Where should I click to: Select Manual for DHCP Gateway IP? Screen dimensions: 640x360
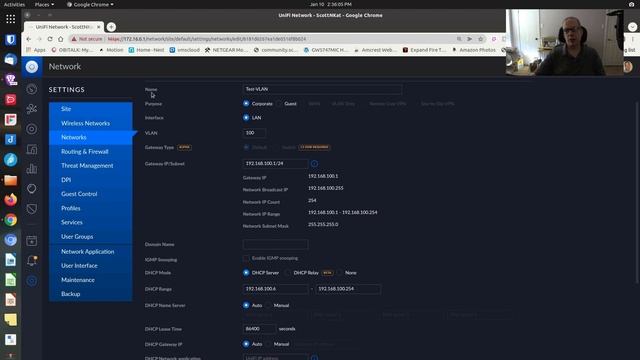[x=269, y=344]
